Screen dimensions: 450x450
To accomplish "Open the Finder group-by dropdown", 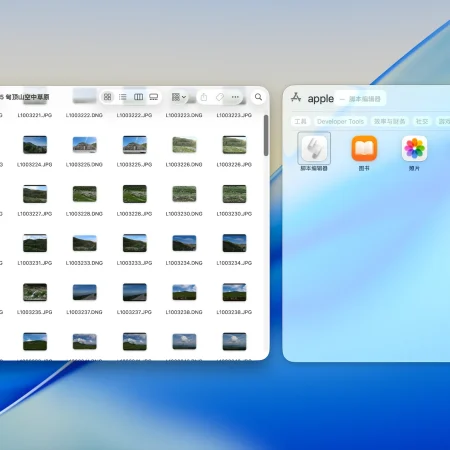I will click(179, 97).
